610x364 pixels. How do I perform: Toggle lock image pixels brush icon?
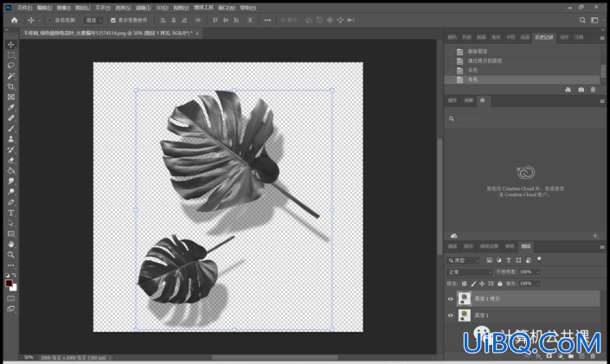[473, 284]
